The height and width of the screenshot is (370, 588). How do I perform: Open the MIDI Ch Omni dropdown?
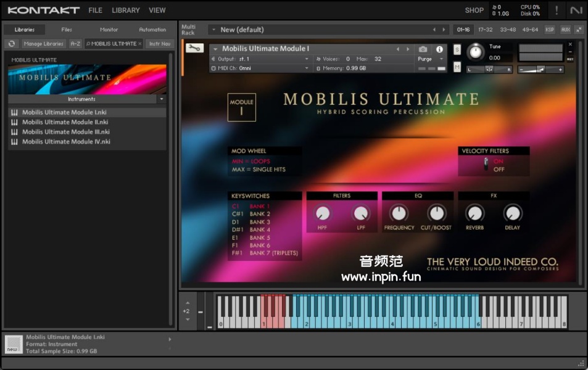click(260, 68)
